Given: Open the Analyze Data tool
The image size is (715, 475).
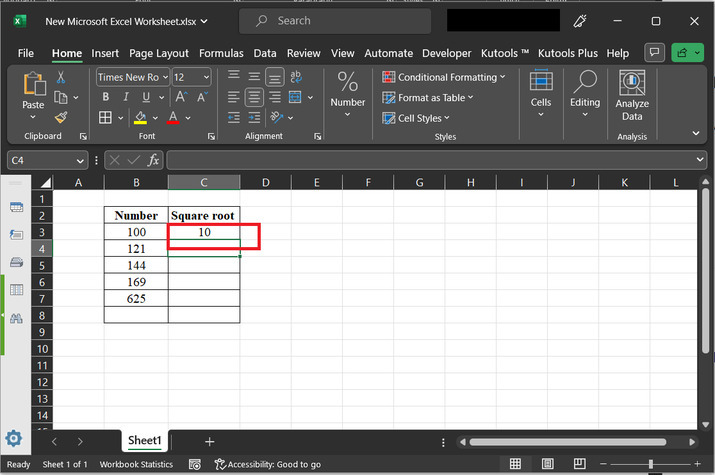Looking at the screenshot, I should coord(632,97).
